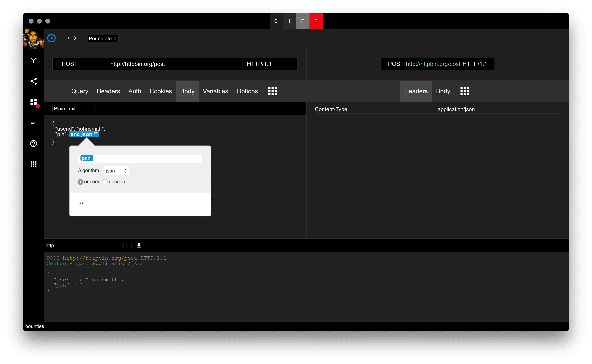Open the http output format dropdown
The image size is (592, 364).
tap(85, 245)
